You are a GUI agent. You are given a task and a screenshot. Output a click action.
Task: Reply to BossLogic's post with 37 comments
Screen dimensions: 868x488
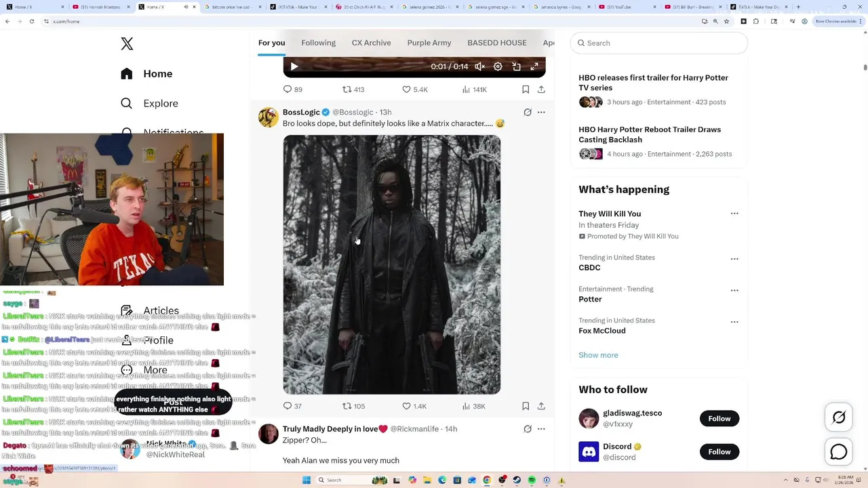click(x=293, y=406)
